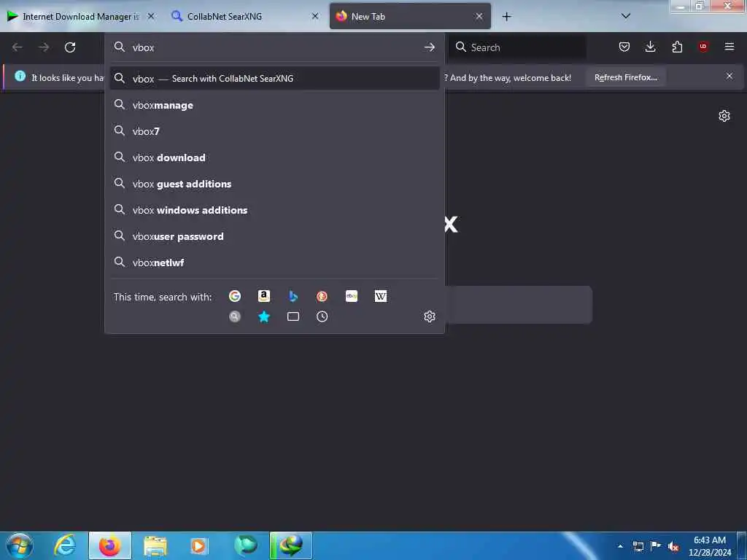This screenshot has width=747, height=560.
Task: Reload the current page
Action: tap(70, 47)
